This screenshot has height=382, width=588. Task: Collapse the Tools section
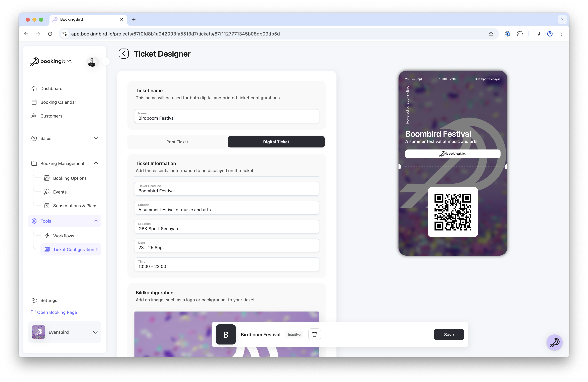(x=96, y=221)
